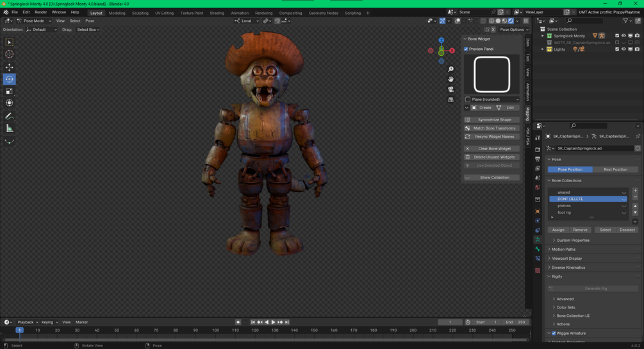Expand the Motion Paths panel
The height and width of the screenshot is (349, 644).
point(563,249)
